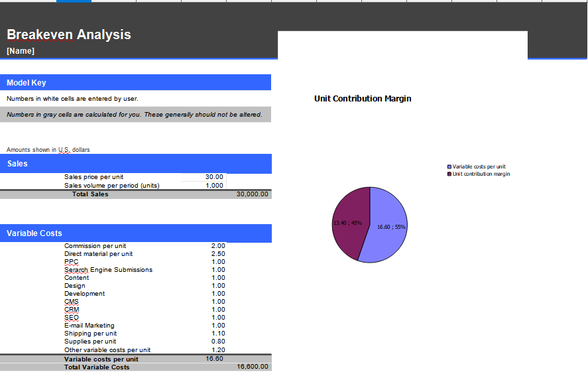Image resolution: width=588 pixels, height=376 pixels.
Task: Select the CRM row label
Action: point(72,310)
